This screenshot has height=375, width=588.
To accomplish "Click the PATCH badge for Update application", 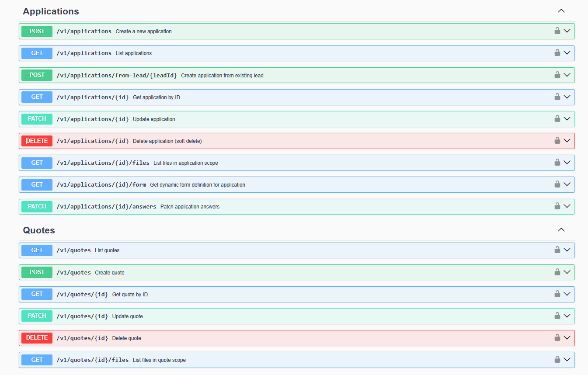I will coord(37,119).
